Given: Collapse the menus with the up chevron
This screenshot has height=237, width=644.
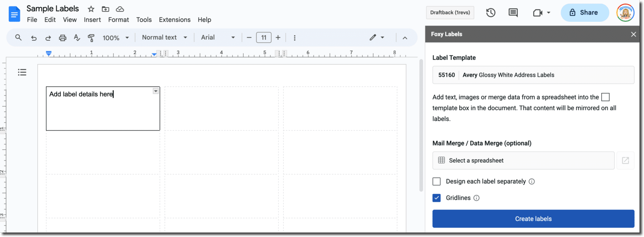Looking at the screenshot, I should point(405,38).
